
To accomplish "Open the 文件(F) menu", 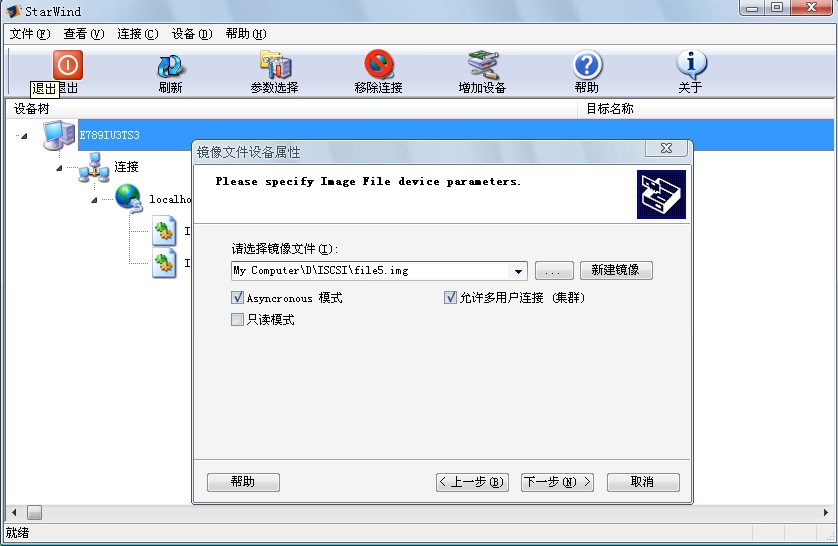I will pos(30,34).
